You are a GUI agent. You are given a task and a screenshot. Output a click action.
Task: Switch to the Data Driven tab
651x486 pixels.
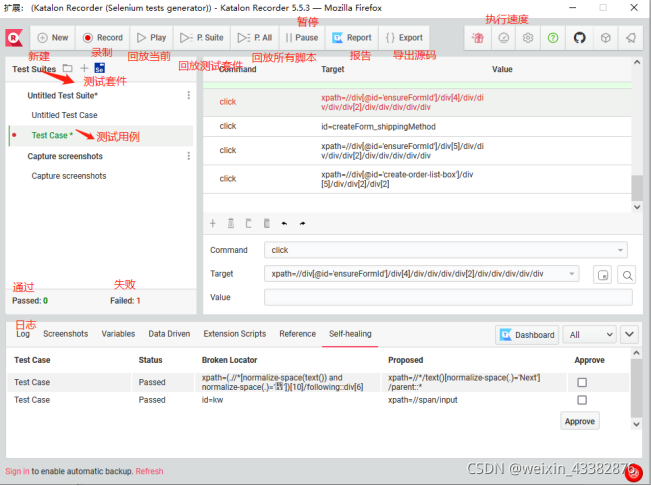169,334
